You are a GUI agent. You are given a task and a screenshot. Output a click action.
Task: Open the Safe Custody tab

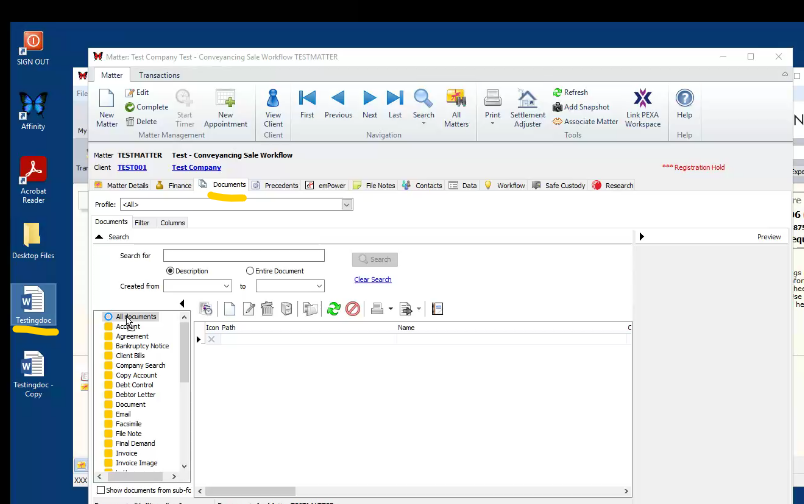(x=559, y=185)
